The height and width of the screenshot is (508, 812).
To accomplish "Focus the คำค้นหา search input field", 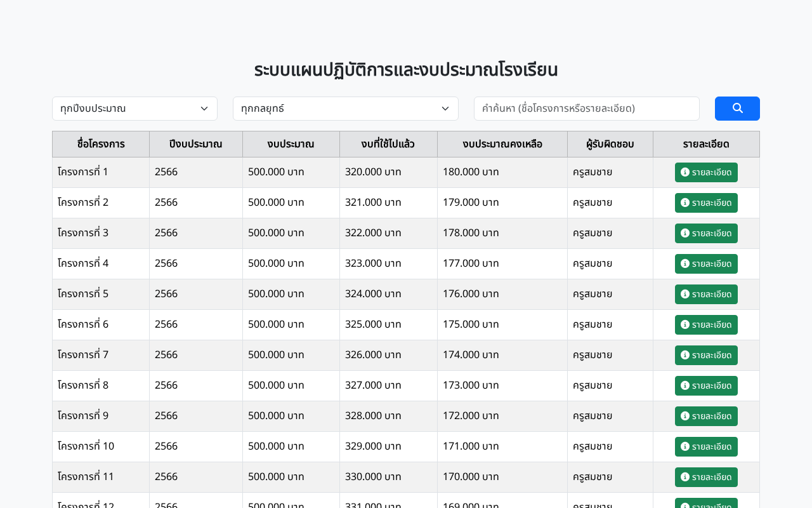I will pyautogui.click(x=587, y=109).
